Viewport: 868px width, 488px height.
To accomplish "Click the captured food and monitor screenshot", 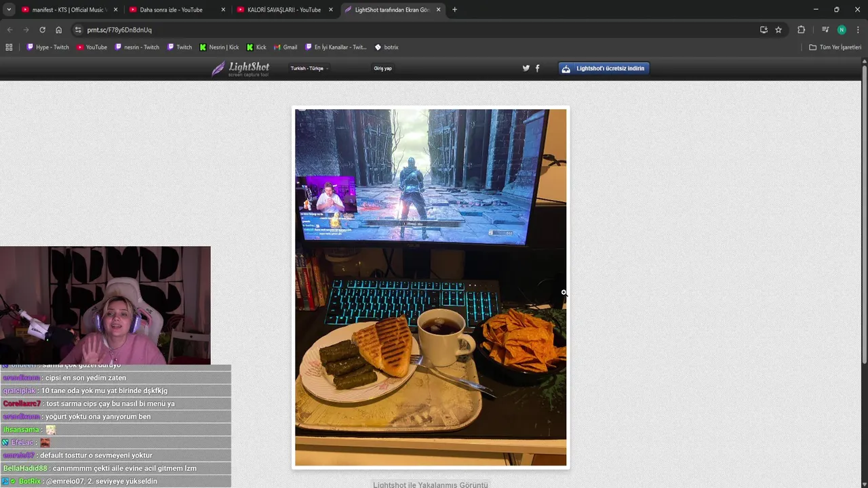I will coord(431,287).
